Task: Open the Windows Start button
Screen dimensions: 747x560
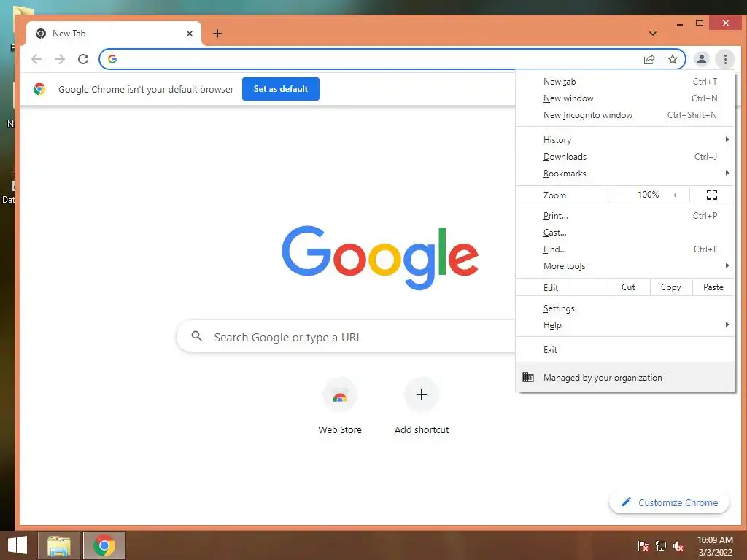Action: (18, 545)
